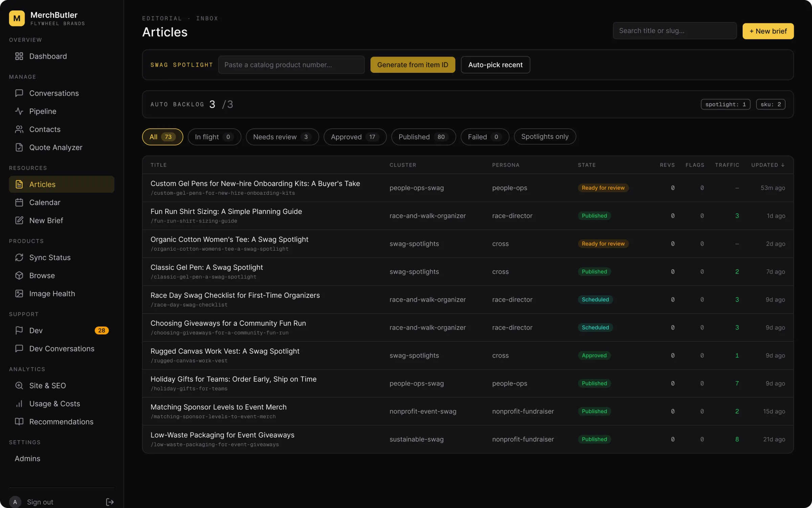Show Needs review articles

coord(282,137)
